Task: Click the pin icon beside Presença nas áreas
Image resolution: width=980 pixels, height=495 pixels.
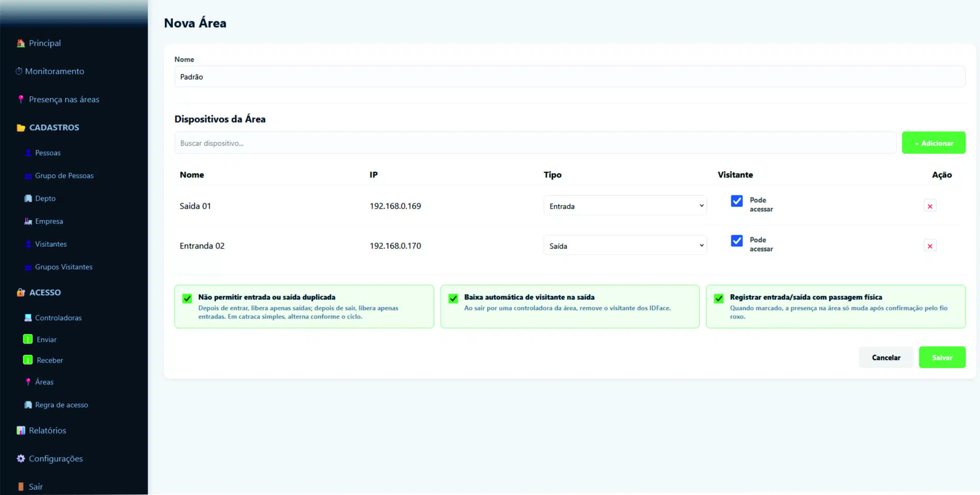Action: pyautogui.click(x=21, y=99)
